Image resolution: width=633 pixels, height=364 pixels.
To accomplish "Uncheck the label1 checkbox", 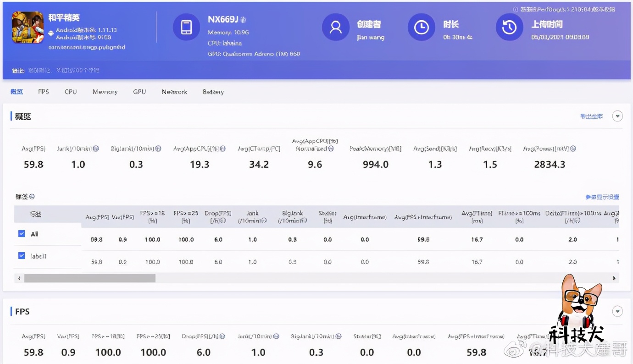I will pyautogui.click(x=22, y=255).
